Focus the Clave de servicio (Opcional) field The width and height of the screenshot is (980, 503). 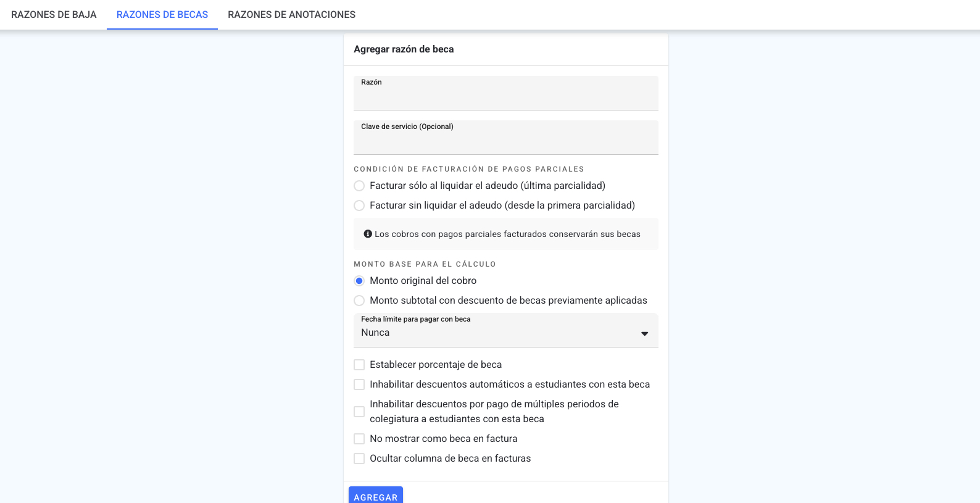click(x=506, y=138)
